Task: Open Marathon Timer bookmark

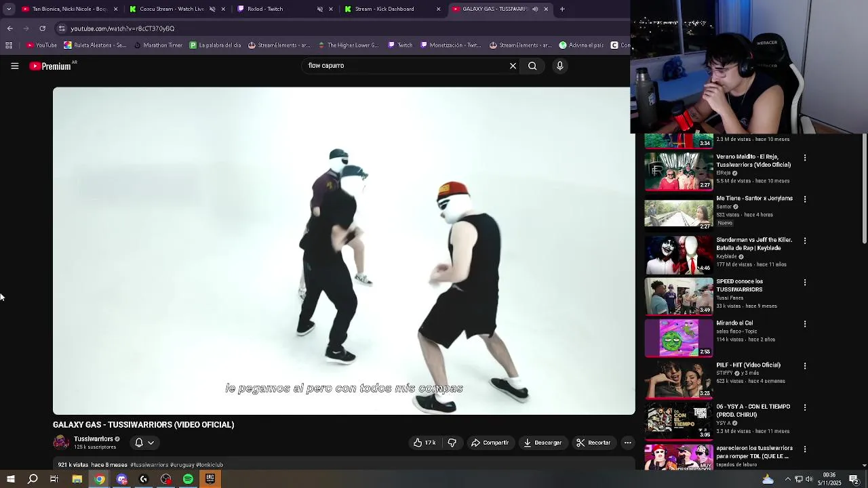Action: [158, 45]
